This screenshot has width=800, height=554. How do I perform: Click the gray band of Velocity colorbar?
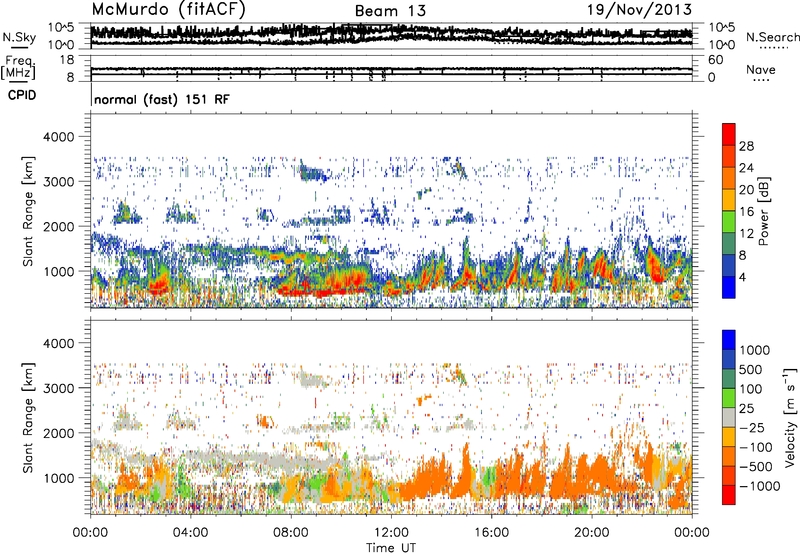(x=729, y=417)
